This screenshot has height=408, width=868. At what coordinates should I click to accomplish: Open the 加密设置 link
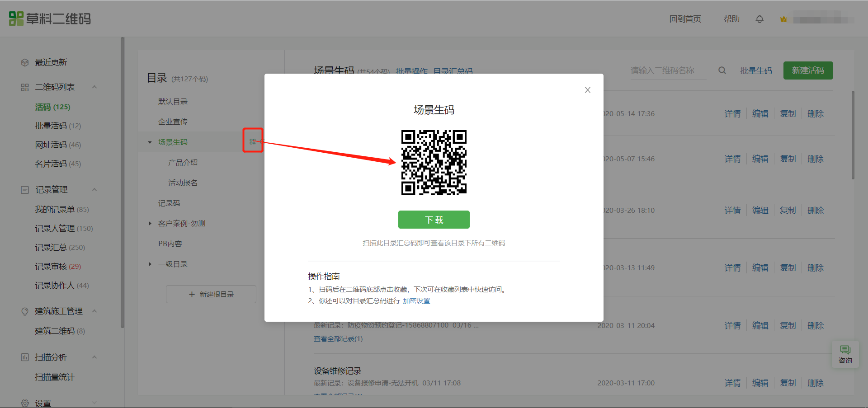(x=416, y=301)
